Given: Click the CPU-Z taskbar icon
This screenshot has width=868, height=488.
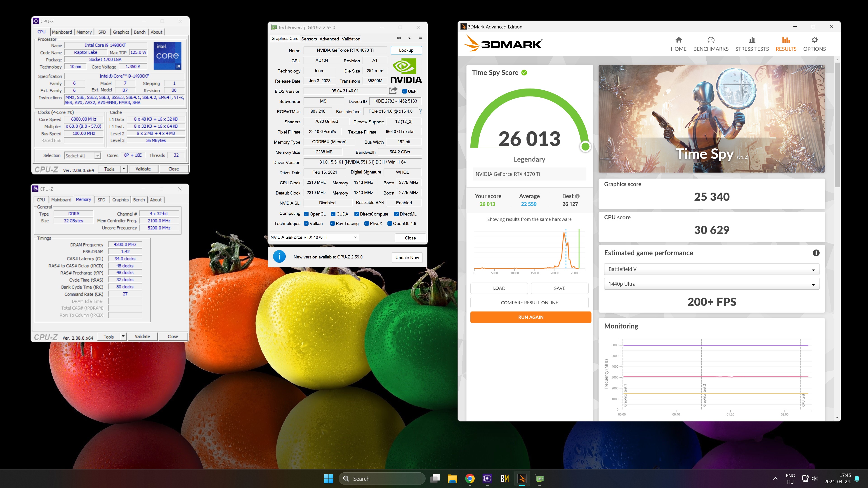Looking at the screenshot, I should (487, 479).
